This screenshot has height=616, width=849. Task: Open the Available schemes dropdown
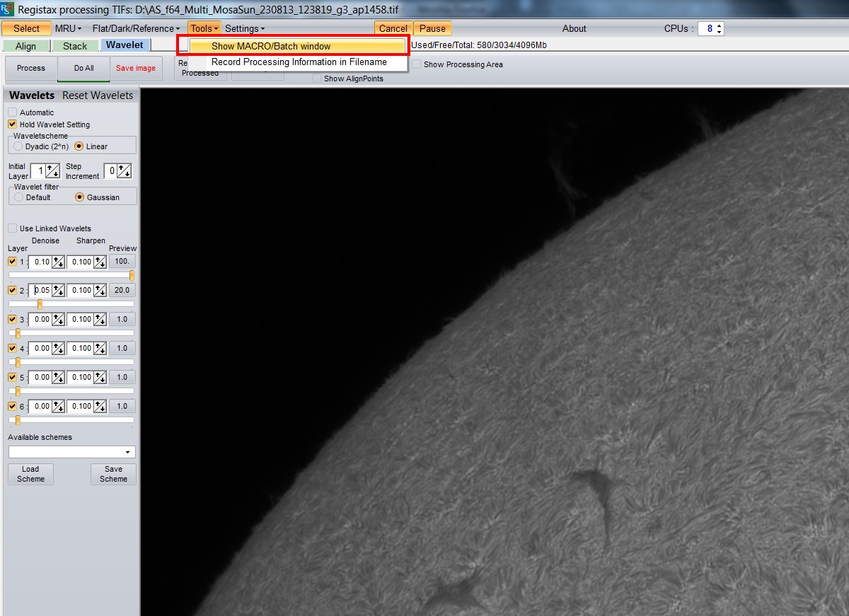(x=71, y=452)
